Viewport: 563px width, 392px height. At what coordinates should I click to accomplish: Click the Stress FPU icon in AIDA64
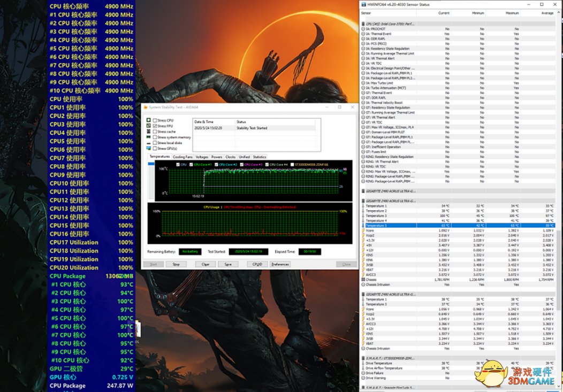click(x=149, y=126)
